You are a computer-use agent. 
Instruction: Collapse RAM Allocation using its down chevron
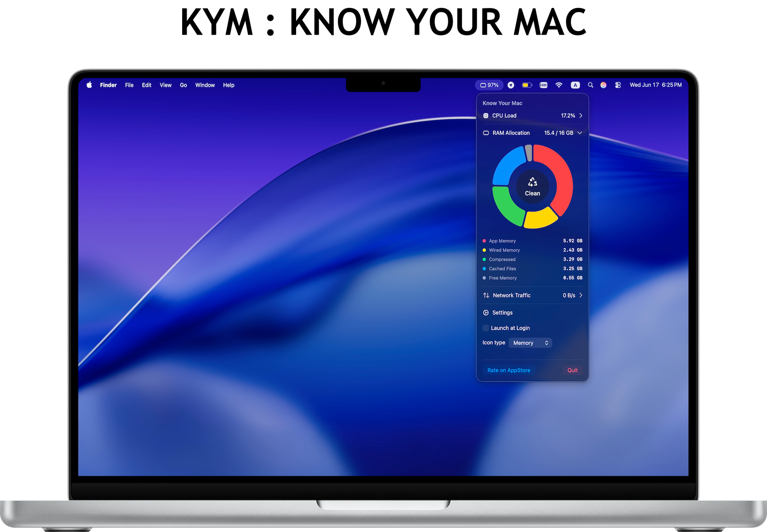579,133
